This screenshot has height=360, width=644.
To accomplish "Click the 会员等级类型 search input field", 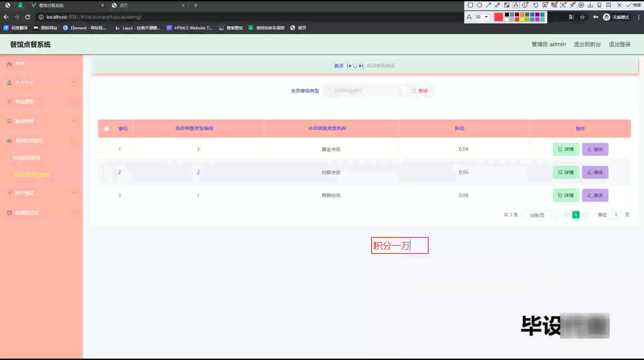I will (x=364, y=91).
